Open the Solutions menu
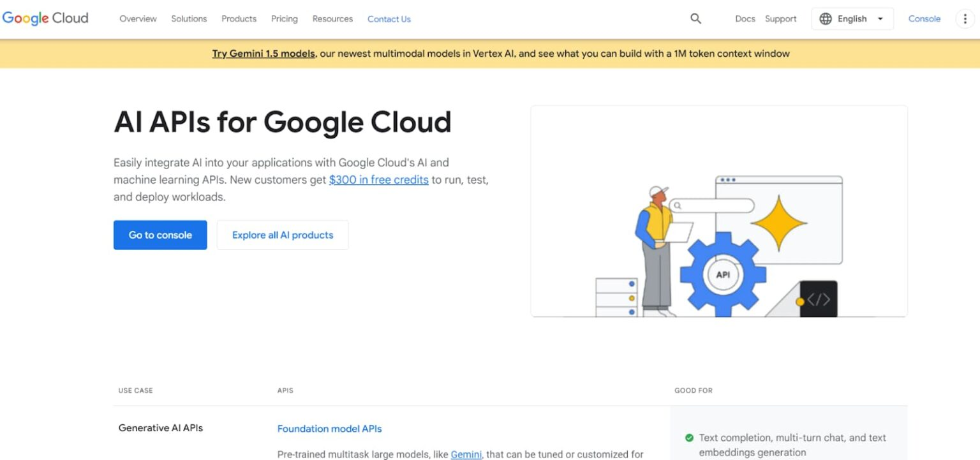This screenshot has height=460, width=980. pyautogui.click(x=189, y=19)
